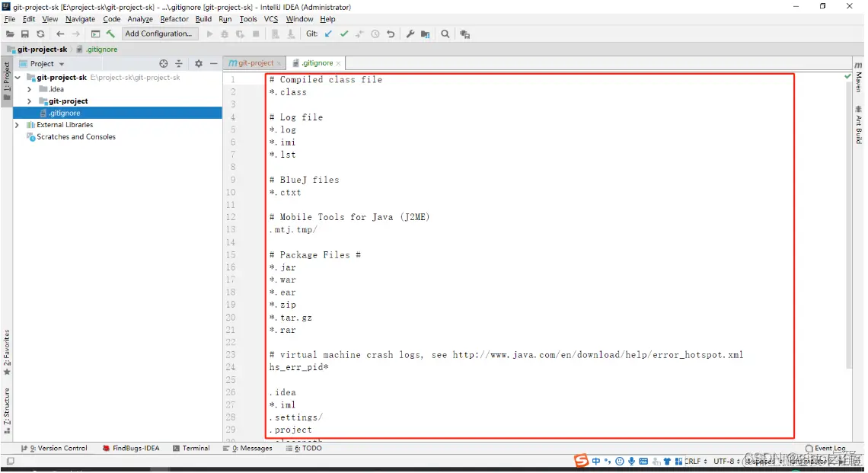Click the Git Show History clock icon
Image resolution: width=868 pixels, height=473 pixels.
375,34
